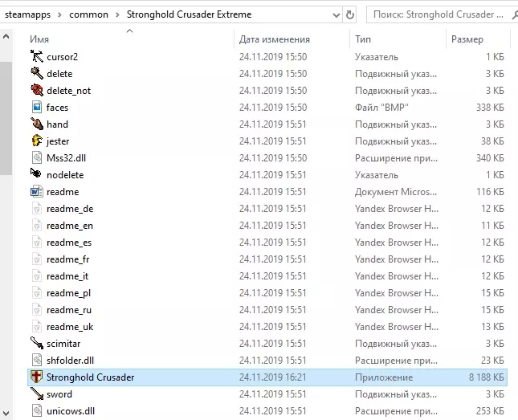The image size is (518, 420).
Task: Click the 116 КБ size cell
Action: click(x=490, y=192)
